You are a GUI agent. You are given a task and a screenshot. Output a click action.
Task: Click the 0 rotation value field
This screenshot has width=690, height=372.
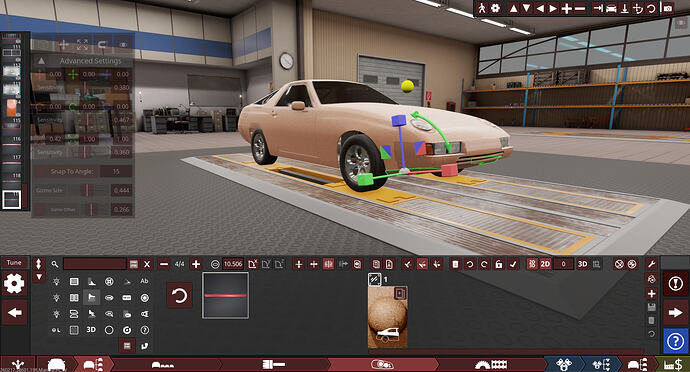(563, 264)
